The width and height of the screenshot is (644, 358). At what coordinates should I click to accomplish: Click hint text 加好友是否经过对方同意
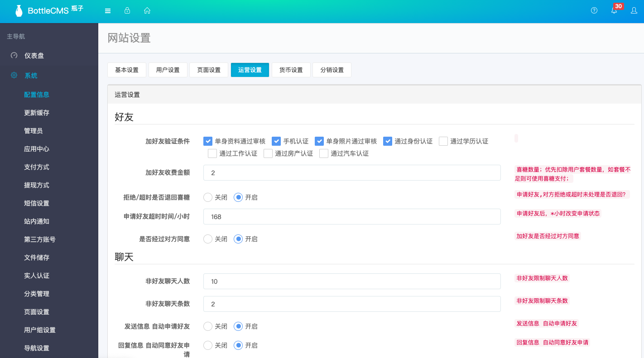pyautogui.click(x=548, y=236)
